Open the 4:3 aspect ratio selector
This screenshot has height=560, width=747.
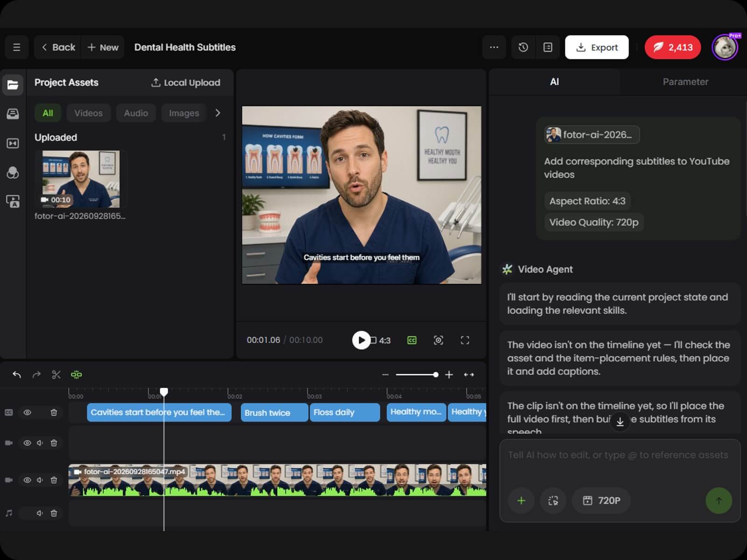coord(381,340)
